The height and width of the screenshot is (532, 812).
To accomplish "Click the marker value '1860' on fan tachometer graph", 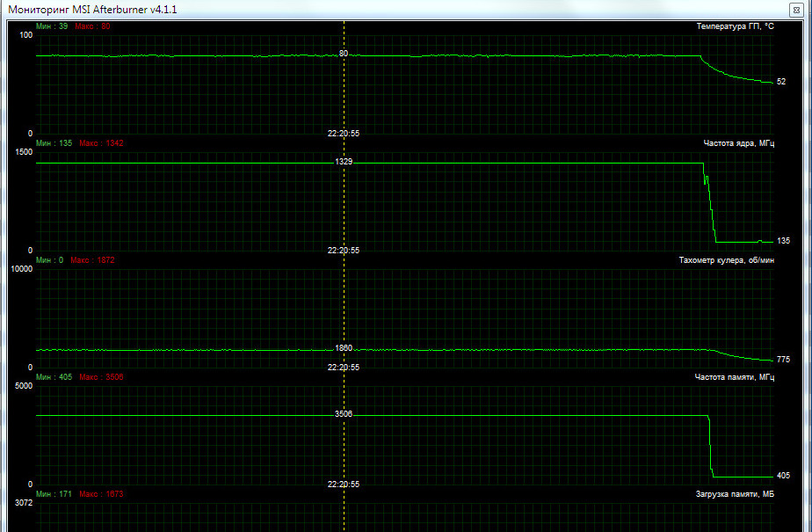I will coord(344,348).
